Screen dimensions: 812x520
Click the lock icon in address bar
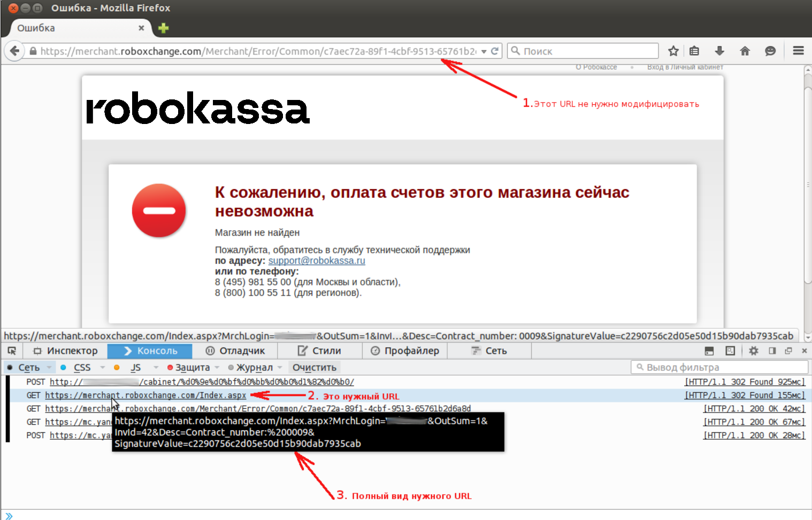pyautogui.click(x=33, y=51)
